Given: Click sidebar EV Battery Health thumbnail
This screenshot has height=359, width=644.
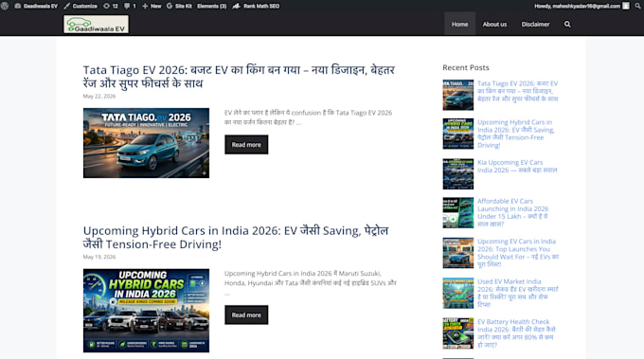Looking at the screenshot, I should tap(458, 333).
